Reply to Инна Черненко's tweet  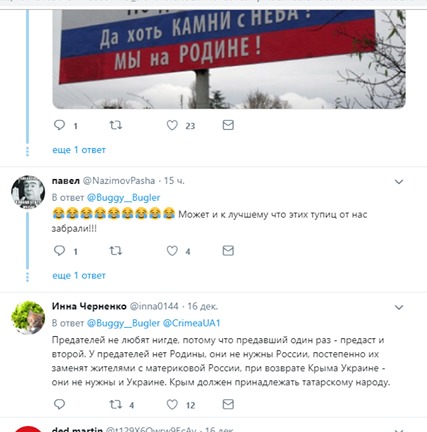(x=59, y=404)
